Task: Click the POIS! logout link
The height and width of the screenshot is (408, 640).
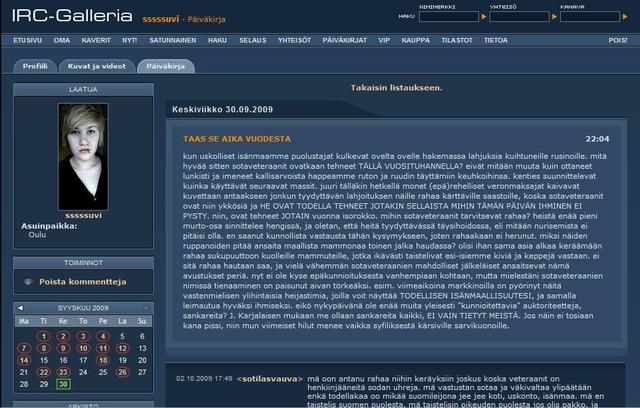Action: 617,40
